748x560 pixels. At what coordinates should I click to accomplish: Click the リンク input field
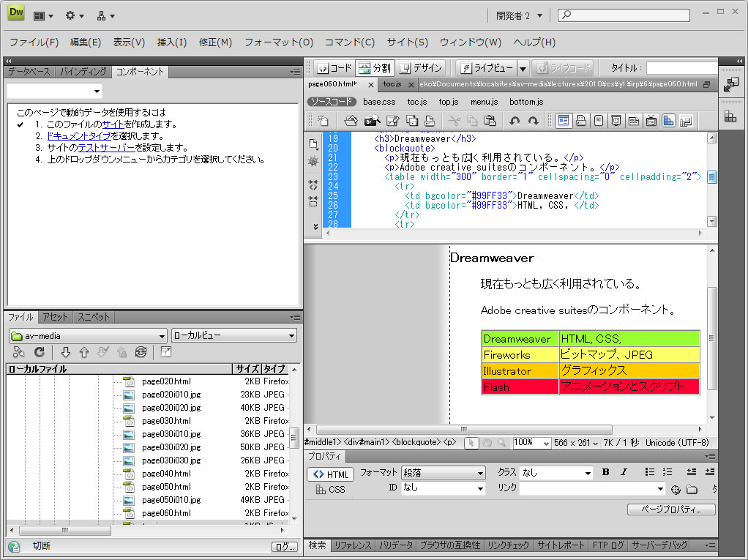(592, 488)
